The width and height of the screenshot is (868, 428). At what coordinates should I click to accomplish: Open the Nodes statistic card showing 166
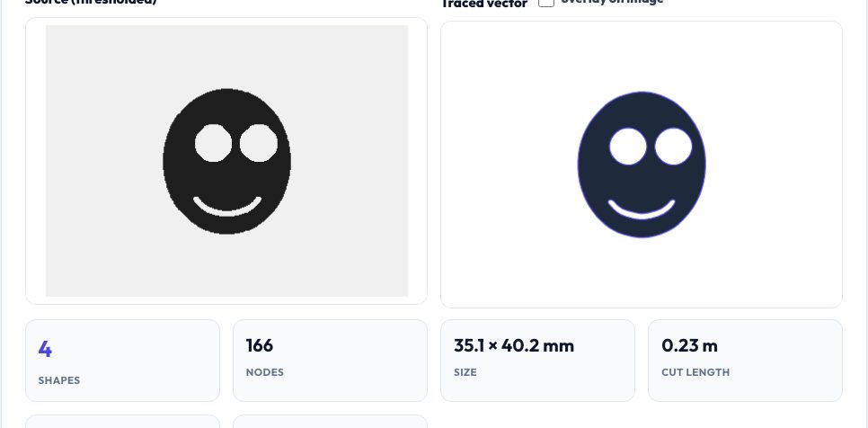330,361
